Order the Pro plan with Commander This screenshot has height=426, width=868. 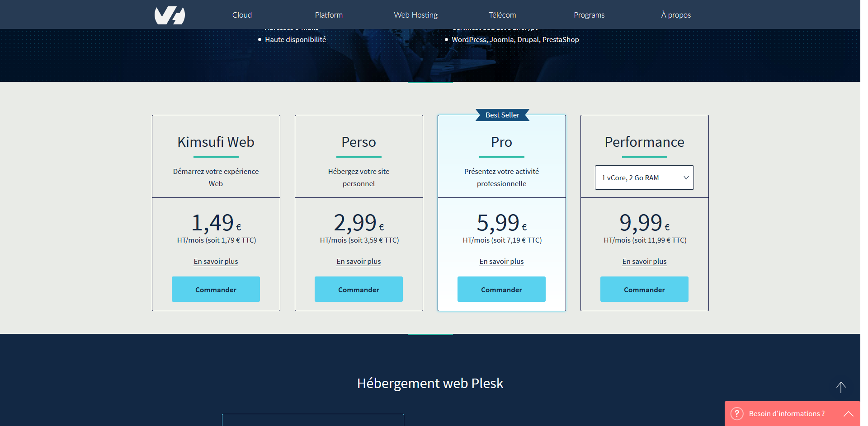click(x=501, y=289)
